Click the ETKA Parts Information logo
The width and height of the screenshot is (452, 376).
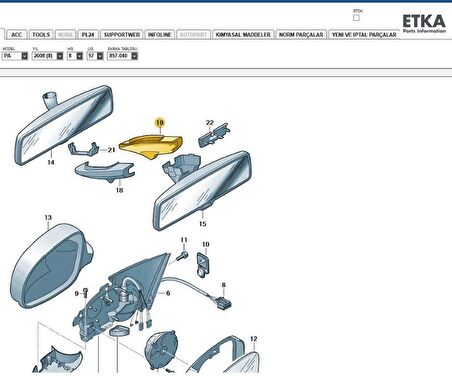(x=424, y=24)
